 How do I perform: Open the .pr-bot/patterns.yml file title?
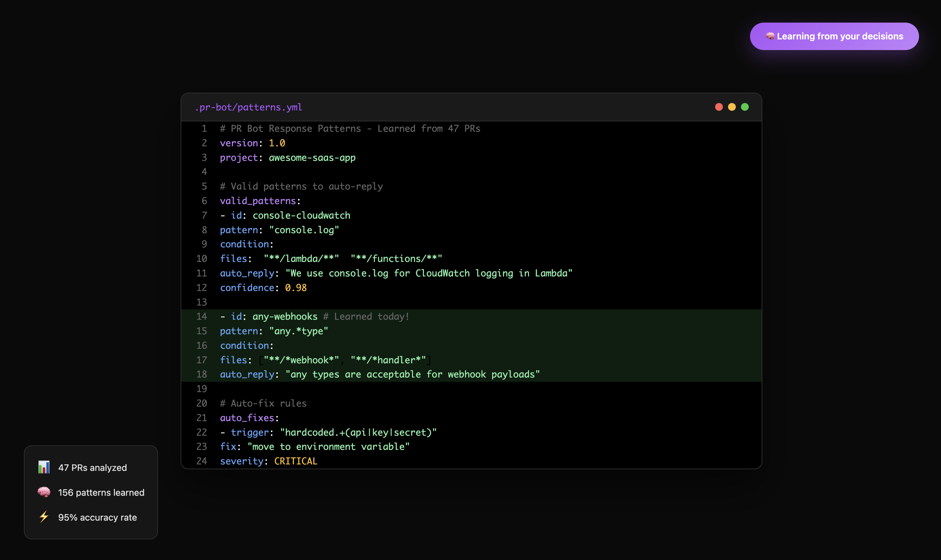click(248, 108)
